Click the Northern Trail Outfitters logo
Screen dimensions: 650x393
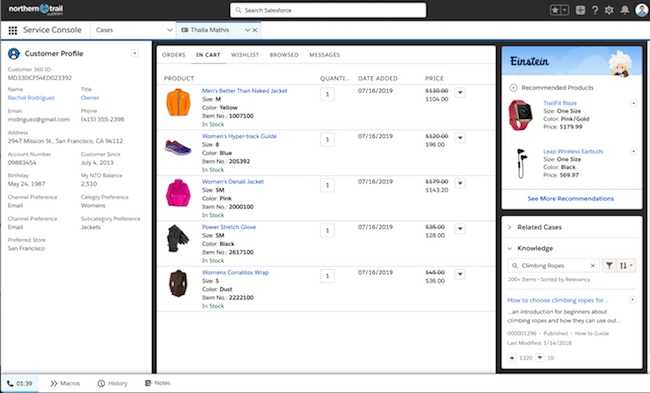coord(36,9)
